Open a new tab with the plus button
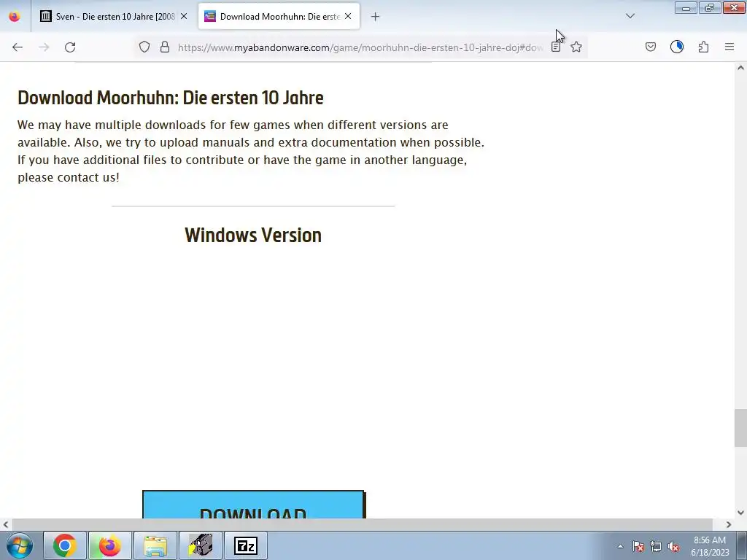 (376, 17)
